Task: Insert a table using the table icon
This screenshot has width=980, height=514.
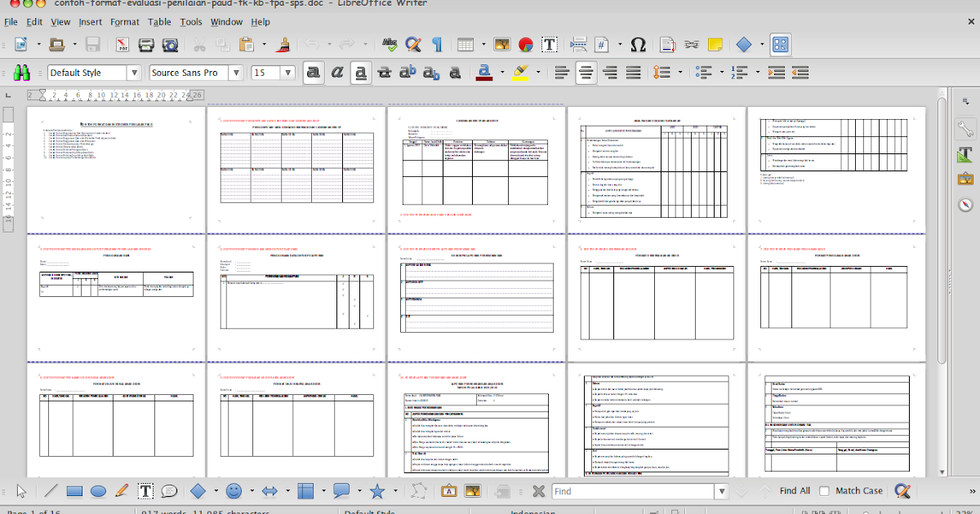Action: pyautogui.click(x=465, y=44)
